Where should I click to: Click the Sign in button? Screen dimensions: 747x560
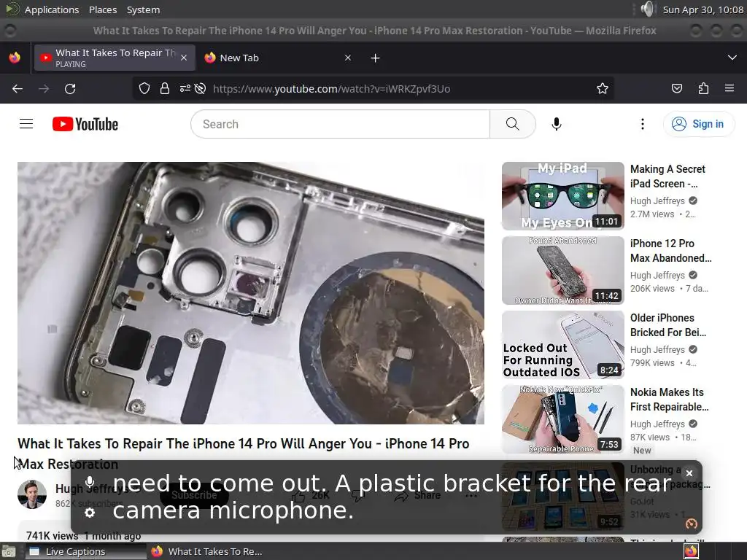(698, 124)
